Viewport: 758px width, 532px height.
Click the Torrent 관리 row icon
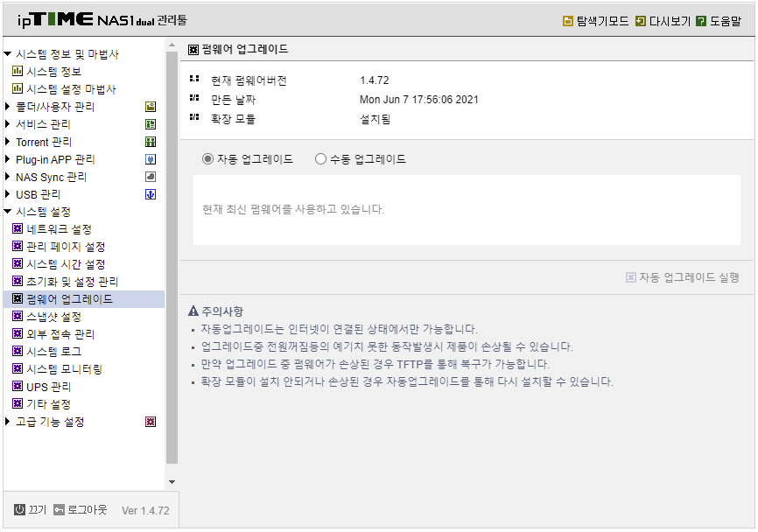point(151,142)
